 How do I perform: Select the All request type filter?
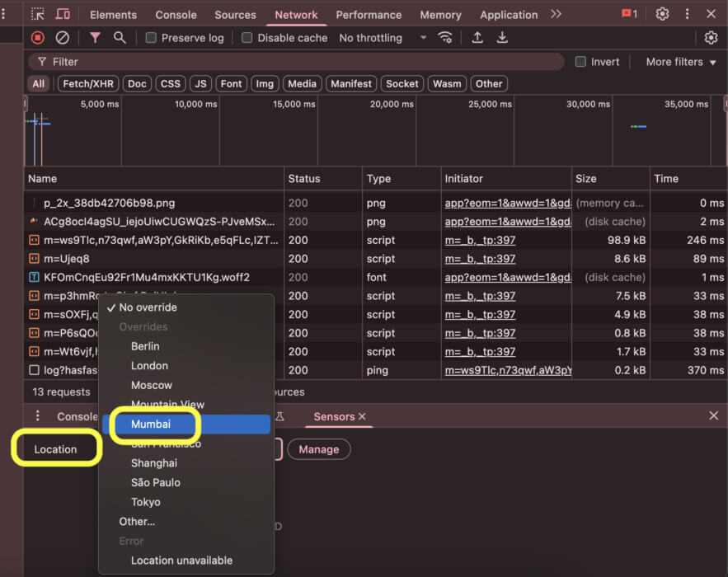point(39,83)
